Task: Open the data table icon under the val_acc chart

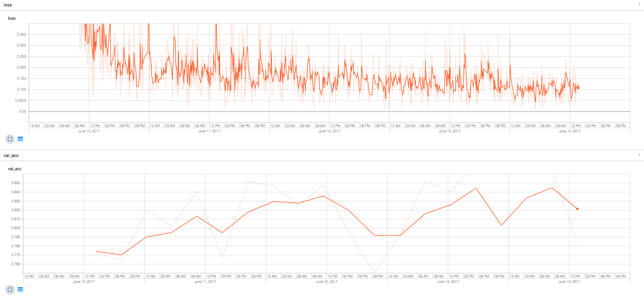Action: coord(20,290)
